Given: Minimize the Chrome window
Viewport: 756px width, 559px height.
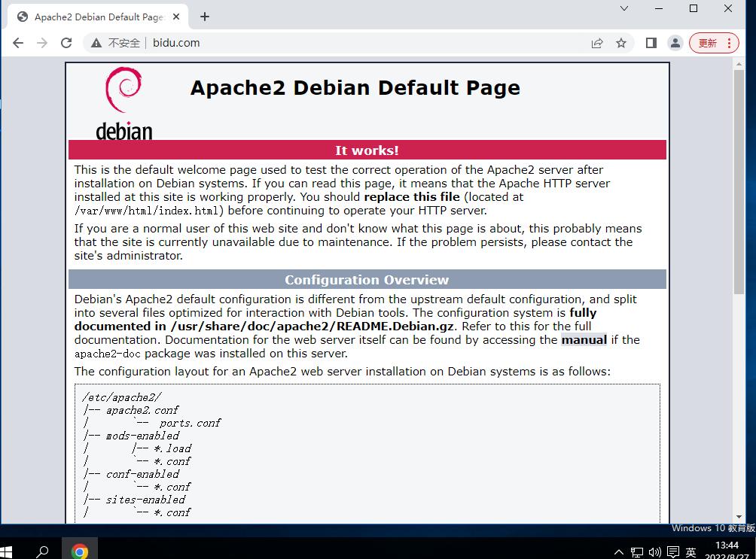Looking at the screenshot, I should click(659, 8).
